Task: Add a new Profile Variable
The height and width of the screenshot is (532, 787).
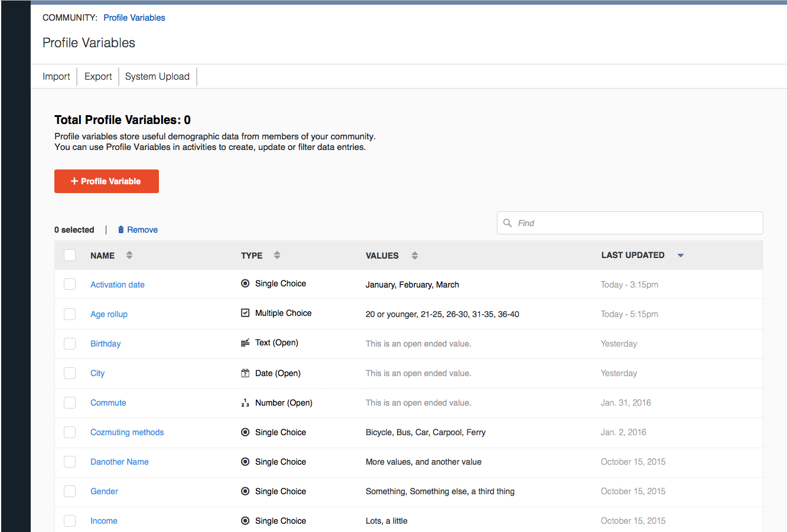Action: [x=106, y=181]
